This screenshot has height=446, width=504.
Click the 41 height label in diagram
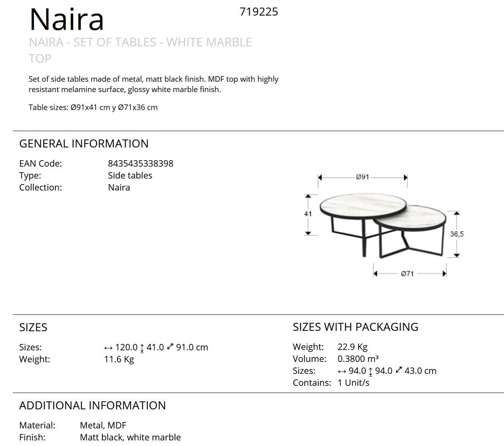(308, 214)
